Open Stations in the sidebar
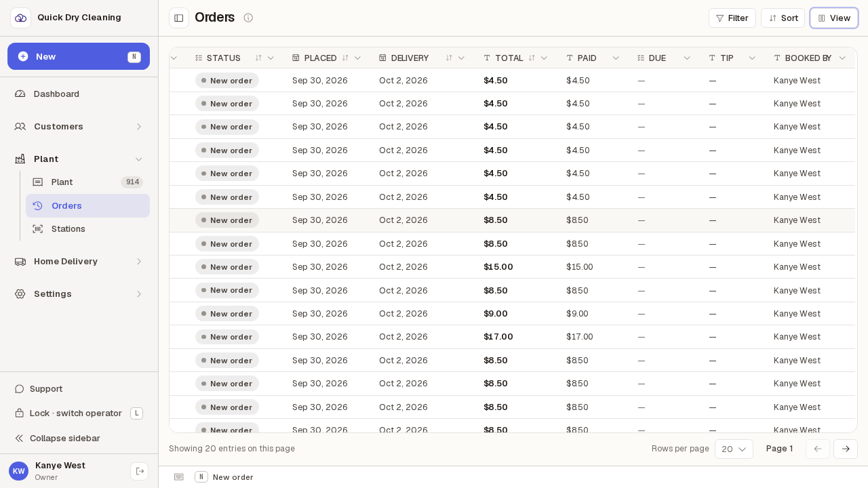 click(87, 229)
